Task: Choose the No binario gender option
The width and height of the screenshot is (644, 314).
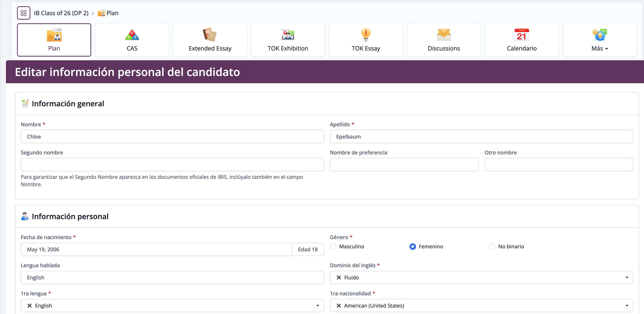Action: pyautogui.click(x=492, y=247)
